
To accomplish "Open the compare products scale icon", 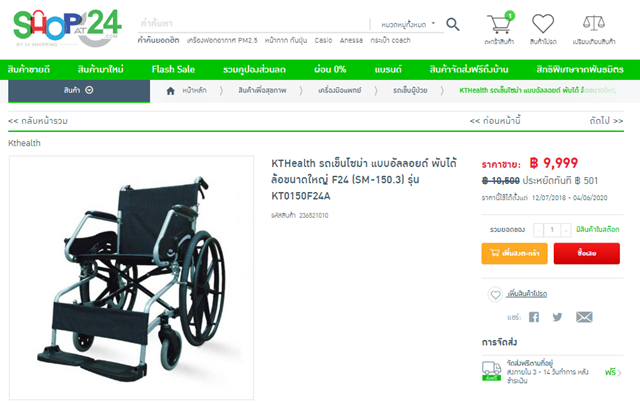I will click(x=594, y=23).
